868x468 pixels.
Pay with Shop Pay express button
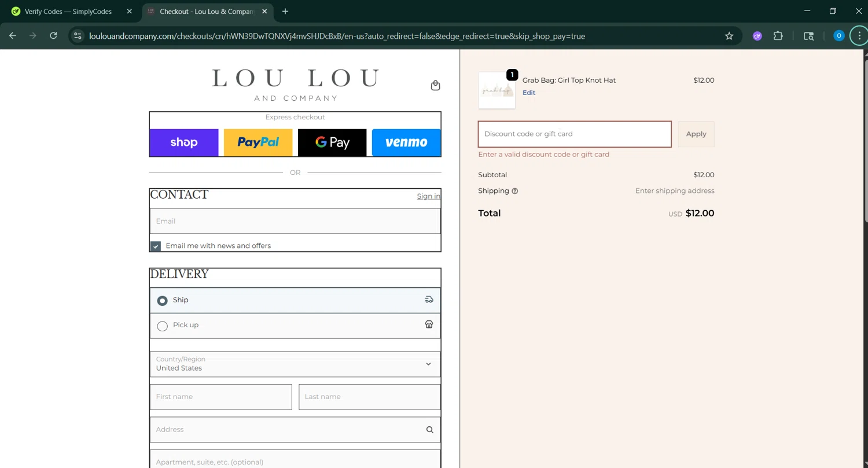(x=184, y=142)
